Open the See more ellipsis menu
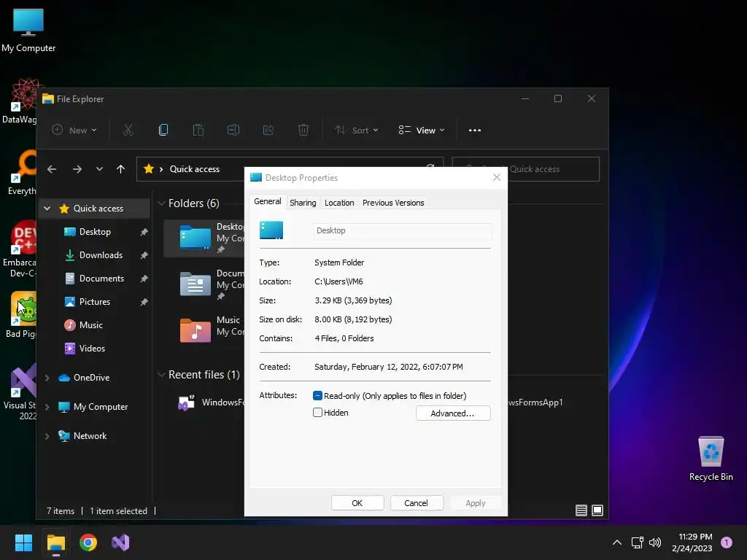 pyautogui.click(x=474, y=130)
